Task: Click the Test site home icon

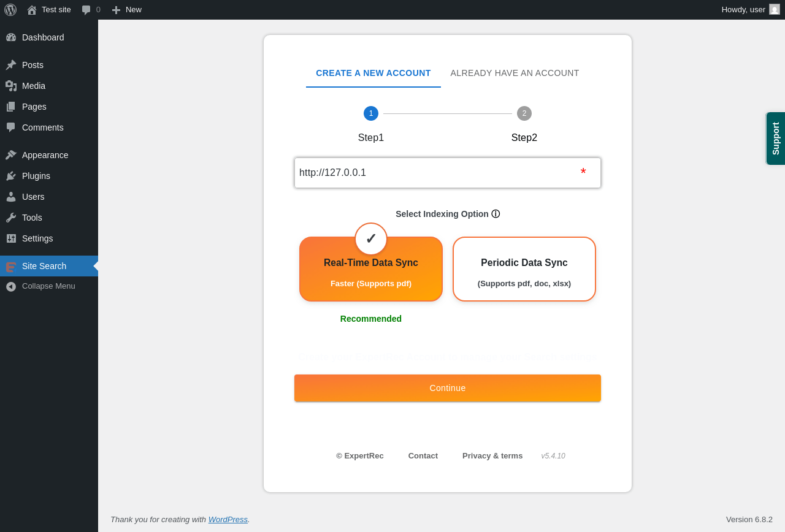Action: click(31, 10)
